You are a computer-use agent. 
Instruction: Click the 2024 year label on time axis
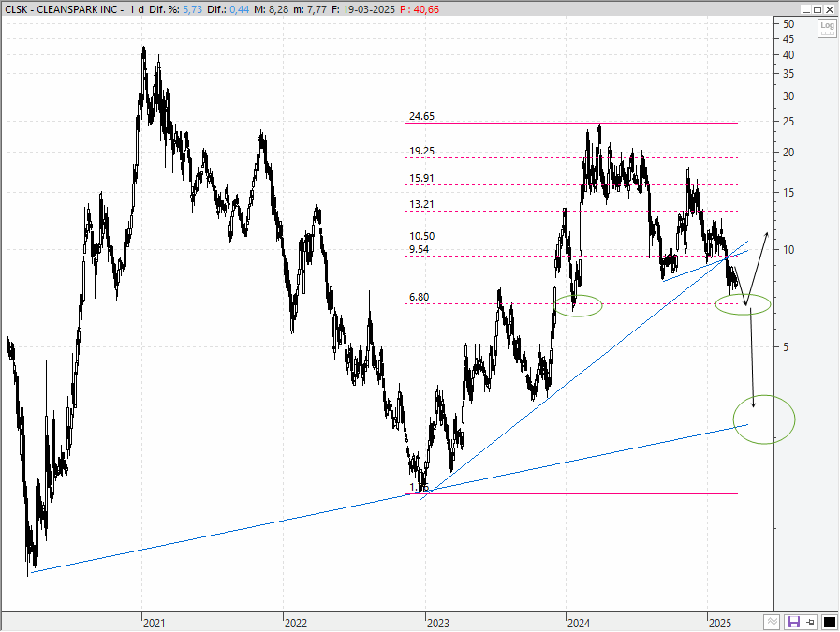coord(579,623)
